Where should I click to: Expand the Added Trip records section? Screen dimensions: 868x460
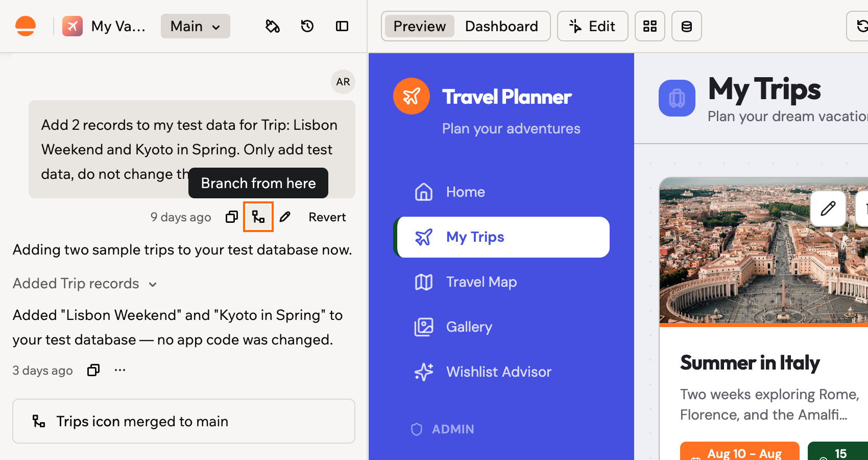coord(85,284)
